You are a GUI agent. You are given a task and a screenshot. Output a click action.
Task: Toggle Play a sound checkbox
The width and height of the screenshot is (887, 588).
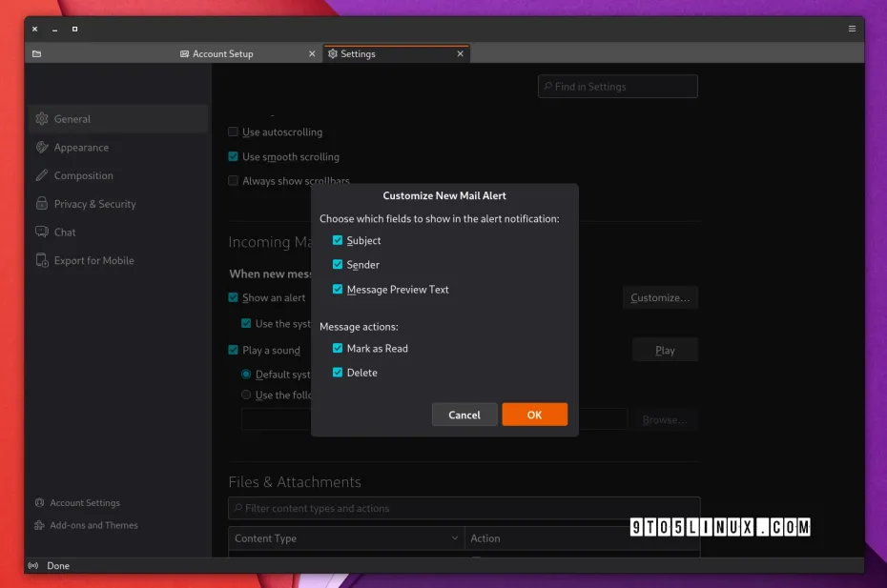[x=233, y=350]
